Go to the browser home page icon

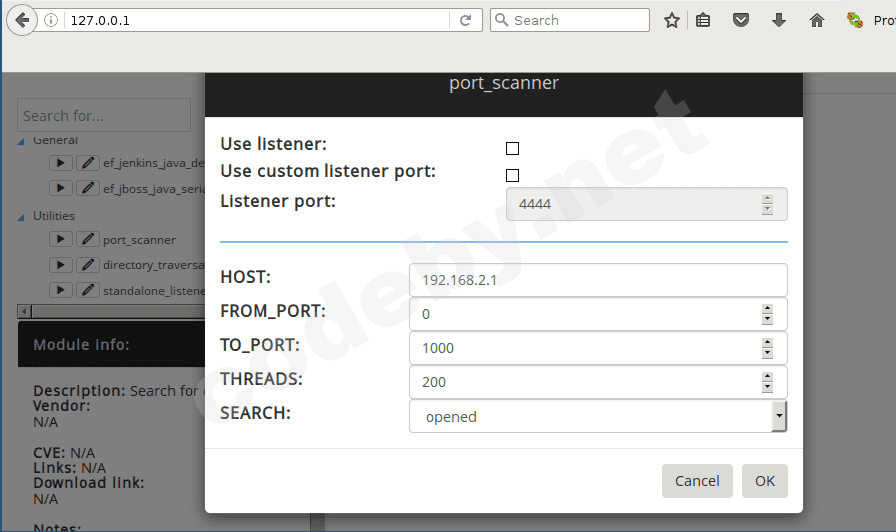coord(817,20)
